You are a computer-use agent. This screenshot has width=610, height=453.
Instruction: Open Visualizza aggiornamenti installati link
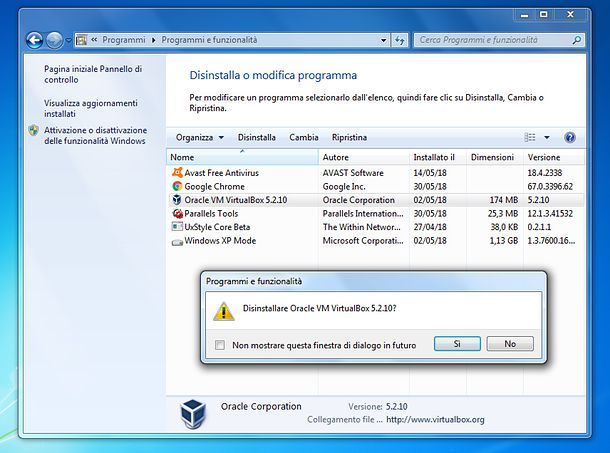(x=91, y=109)
